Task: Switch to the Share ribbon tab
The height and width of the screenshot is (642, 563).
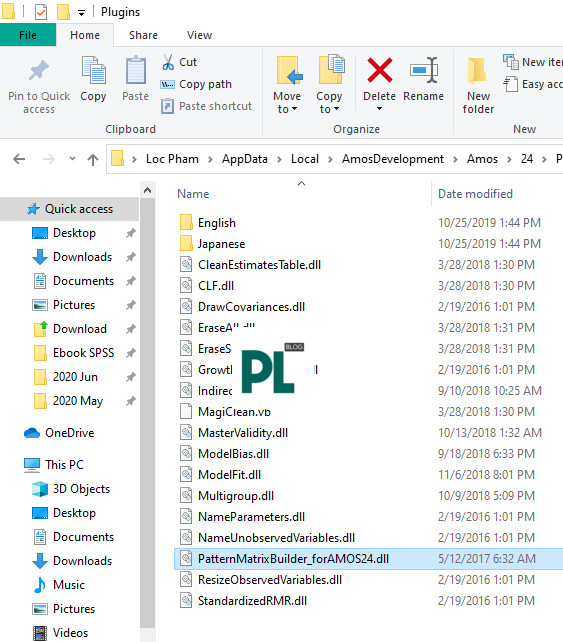Action: [143, 35]
